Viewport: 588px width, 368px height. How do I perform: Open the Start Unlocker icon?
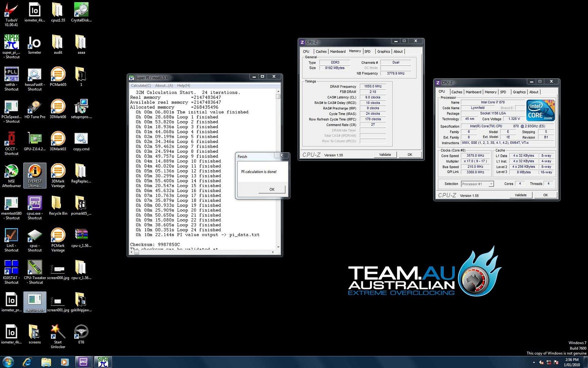58,336
